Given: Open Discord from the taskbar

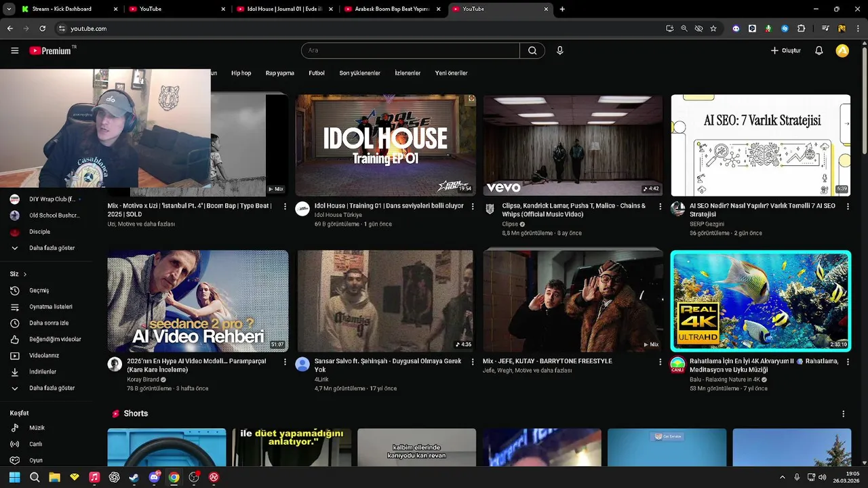Looking at the screenshot, I should [x=154, y=477].
